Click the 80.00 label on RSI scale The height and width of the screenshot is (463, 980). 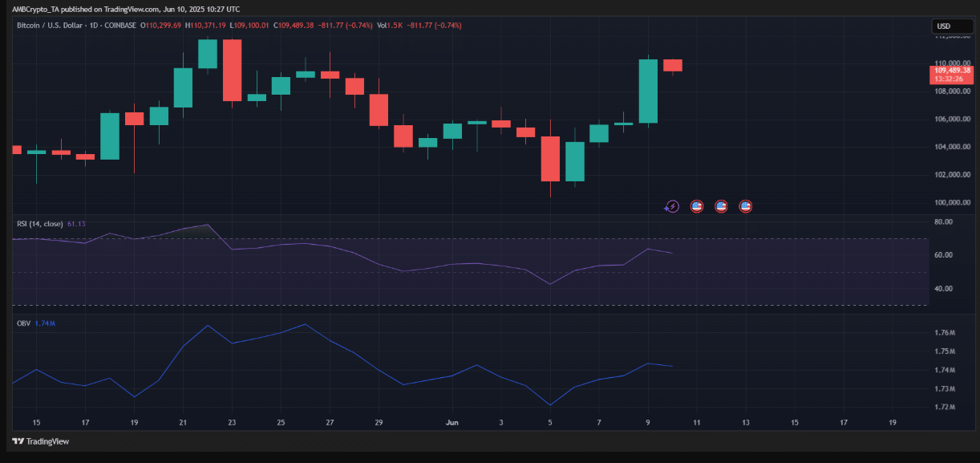943,221
